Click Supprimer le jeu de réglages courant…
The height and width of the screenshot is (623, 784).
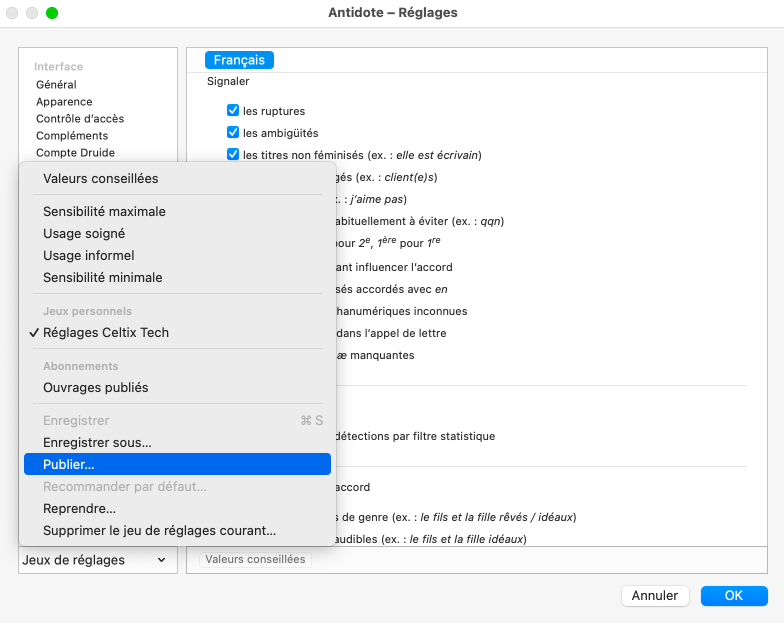pyautogui.click(x=159, y=530)
